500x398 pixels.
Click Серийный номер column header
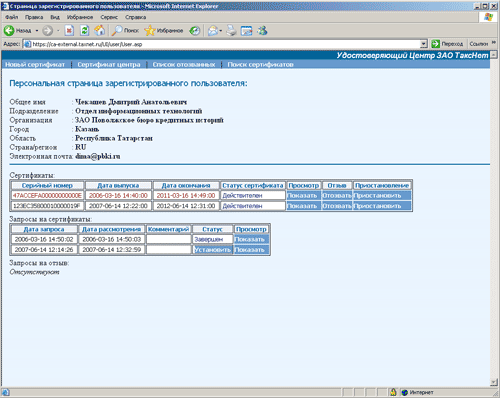47,185
